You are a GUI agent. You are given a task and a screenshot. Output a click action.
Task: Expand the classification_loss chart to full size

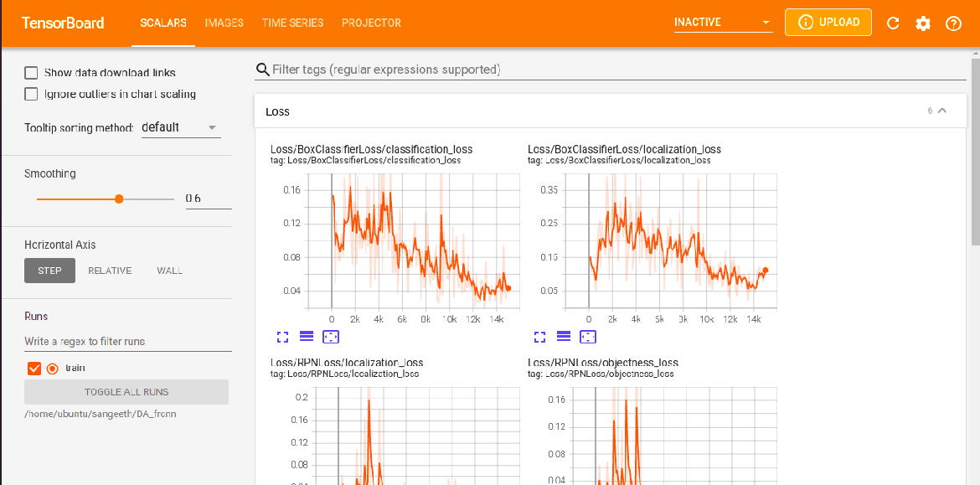click(282, 337)
